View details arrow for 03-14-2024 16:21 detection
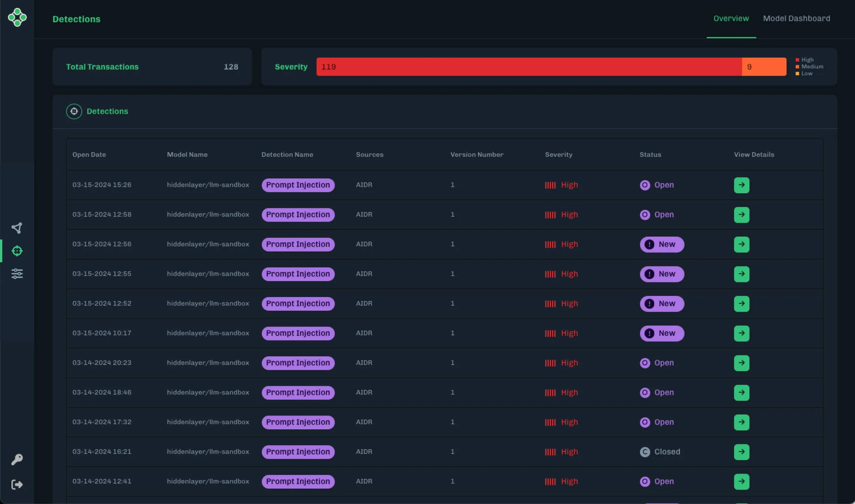This screenshot has height=504, width=855. click(741, 452)
